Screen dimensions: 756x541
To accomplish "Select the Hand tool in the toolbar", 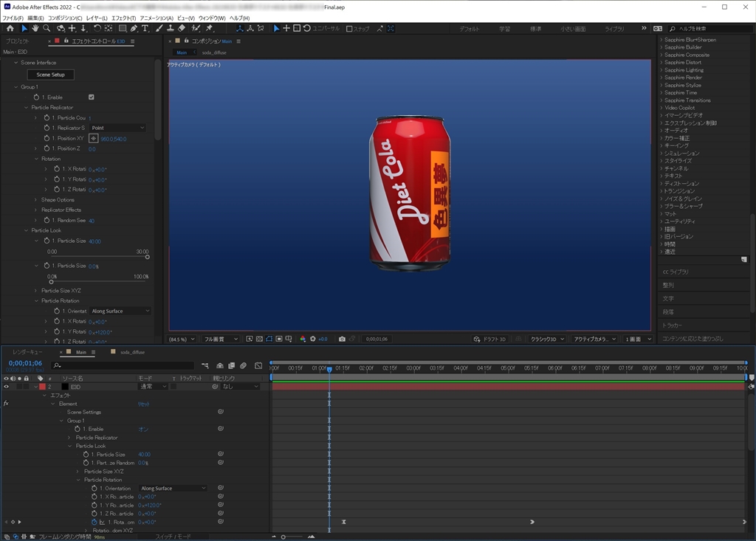I will (35, 28).
